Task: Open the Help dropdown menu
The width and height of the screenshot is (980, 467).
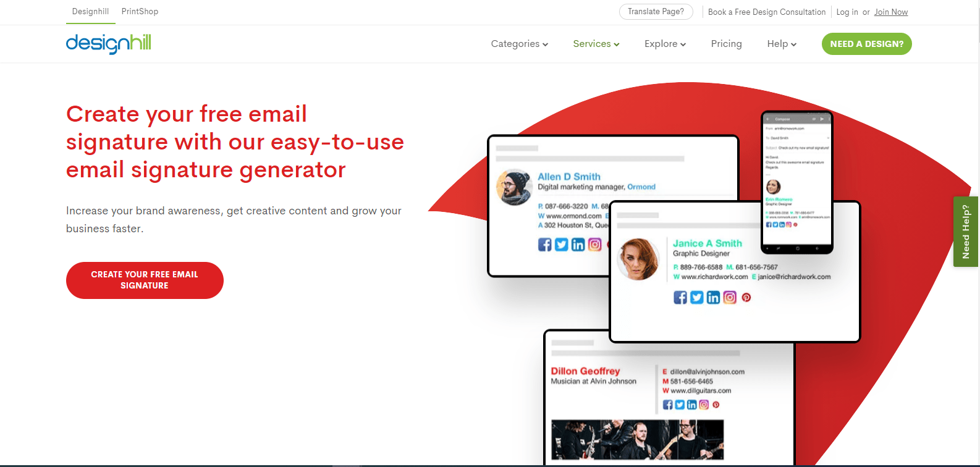Action: pyautogui.click(x=782, y=44)
